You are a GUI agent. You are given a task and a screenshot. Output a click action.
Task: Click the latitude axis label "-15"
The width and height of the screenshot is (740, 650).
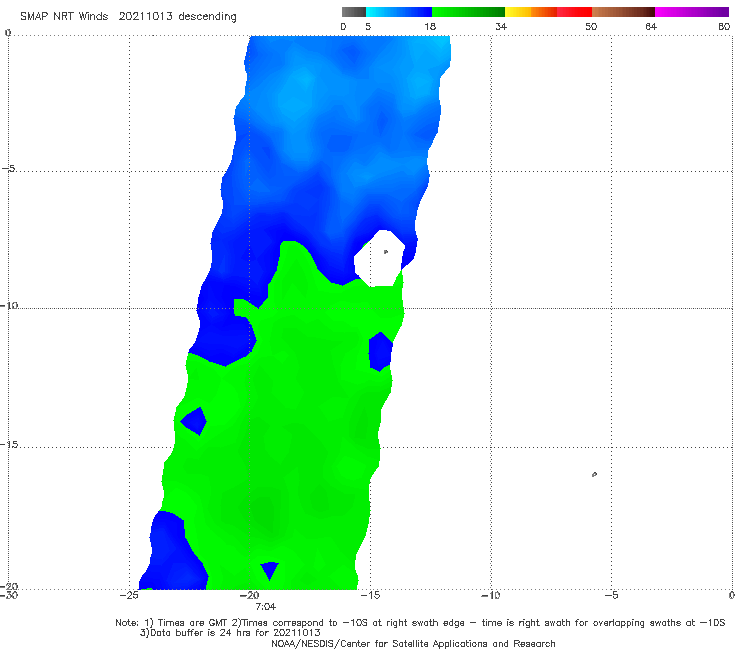(9, 445)
